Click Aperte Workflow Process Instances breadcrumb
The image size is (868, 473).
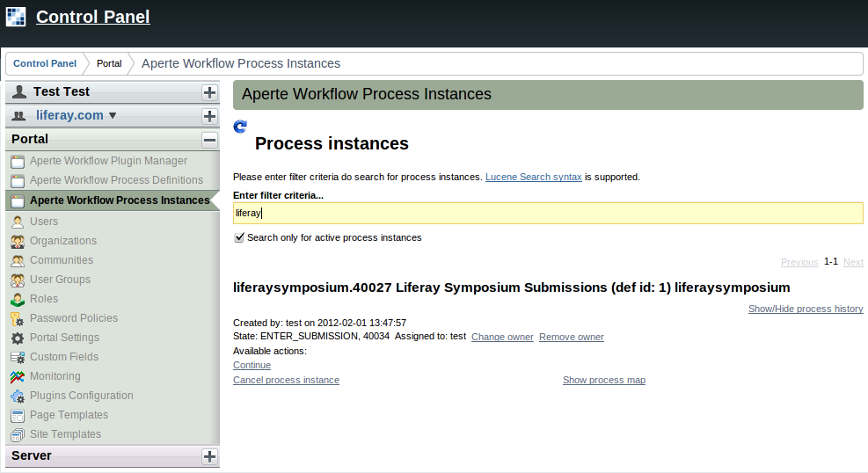tap(241, 63)
